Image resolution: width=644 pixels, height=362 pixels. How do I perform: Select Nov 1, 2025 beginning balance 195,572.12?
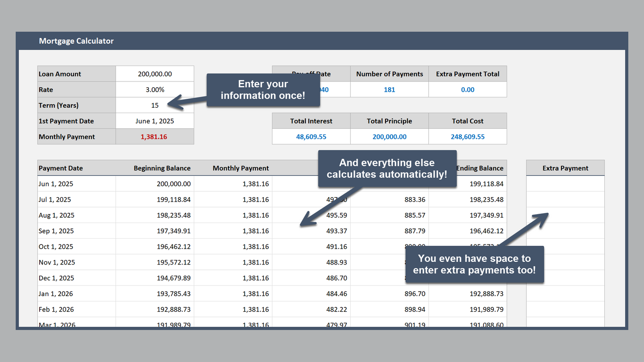[155, 262]
